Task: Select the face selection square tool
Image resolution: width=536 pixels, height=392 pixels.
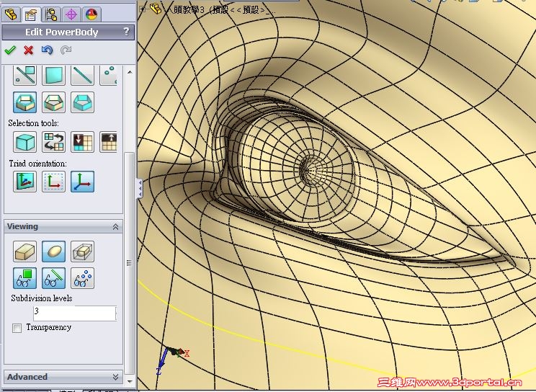Action: pos(53,75)
